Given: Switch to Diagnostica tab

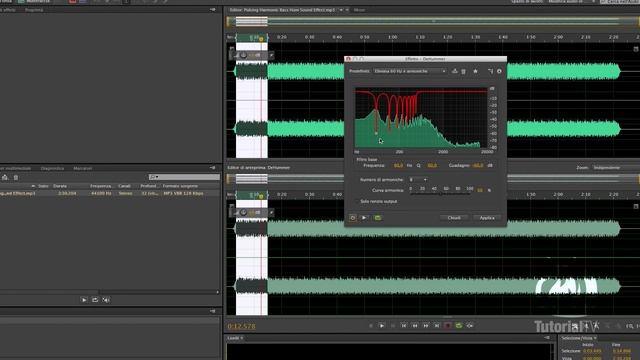Looking at the screenshot, I should coord(52,168).
